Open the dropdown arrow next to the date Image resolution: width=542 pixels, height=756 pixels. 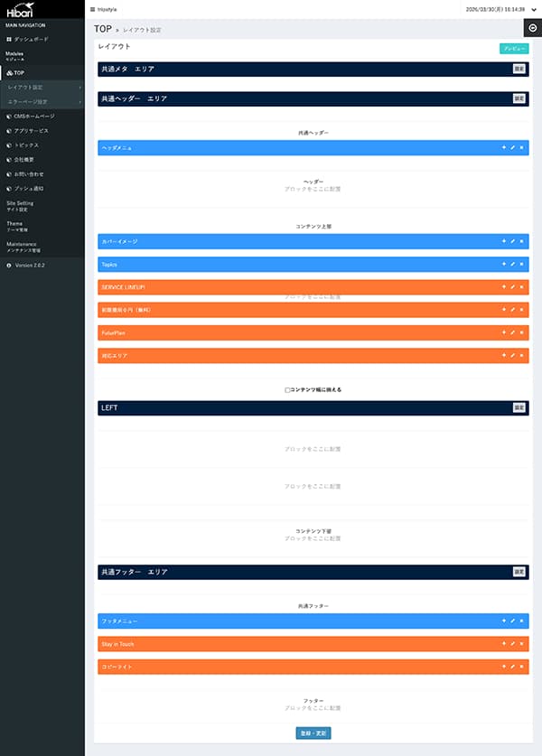point(533,9)
